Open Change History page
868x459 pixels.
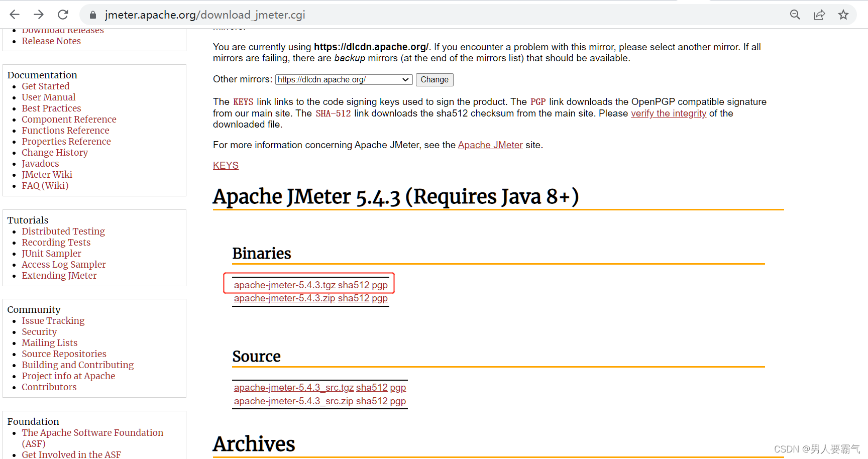(55, 153)
